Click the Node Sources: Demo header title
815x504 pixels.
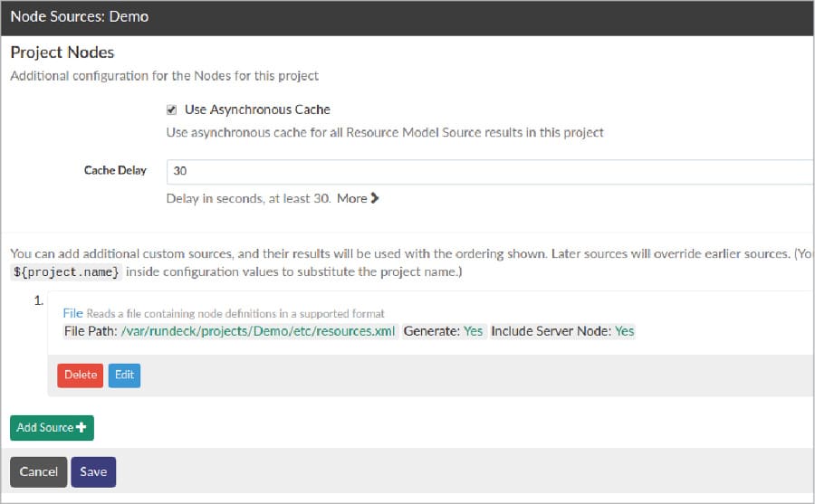click(80, 16)
